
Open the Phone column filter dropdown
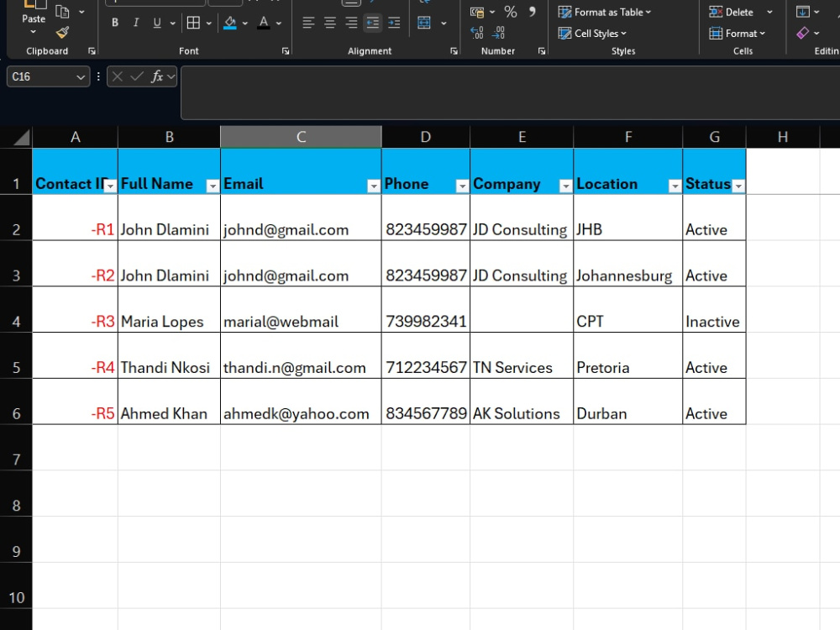coord(462,186)
